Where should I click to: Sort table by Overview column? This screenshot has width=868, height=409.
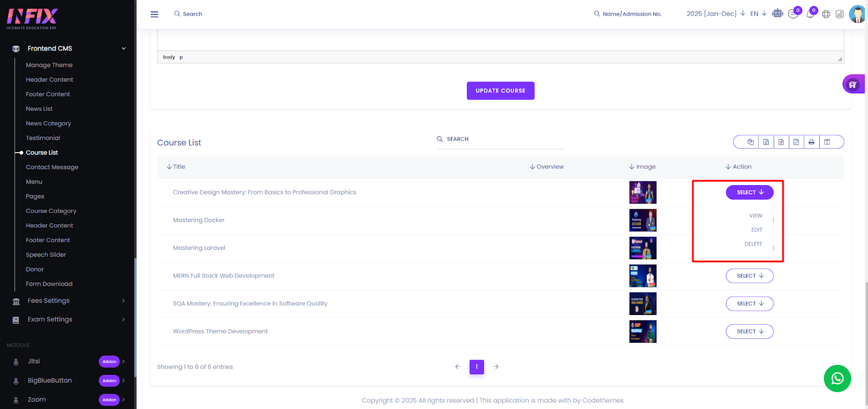[547, 167]
